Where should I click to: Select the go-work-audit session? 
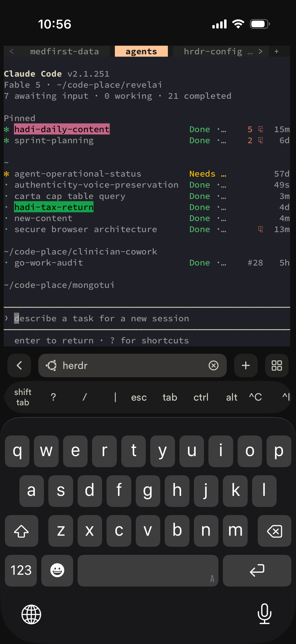tap(49, 263)
